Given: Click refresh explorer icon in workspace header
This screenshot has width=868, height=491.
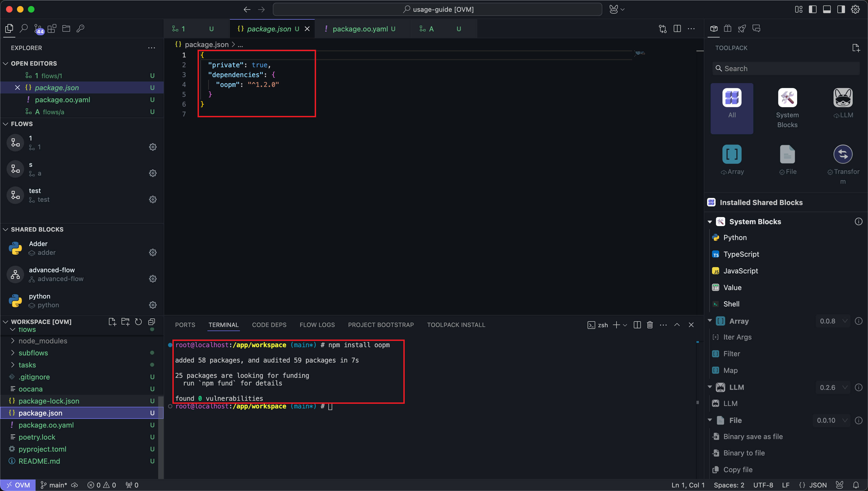Looking at the screenshot, I should pyautogui.click(x=138, y=322).
